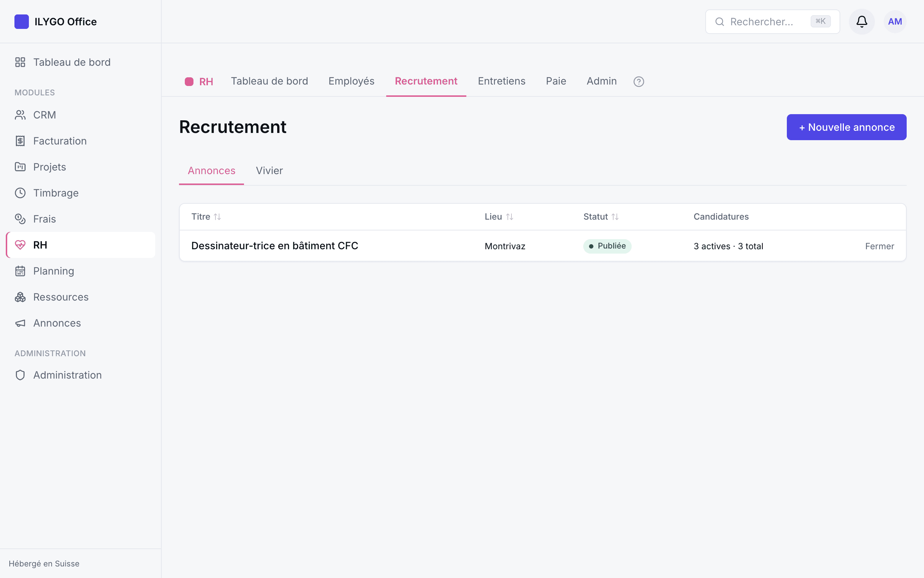Screen dimensions: 924x578
Task: Sort table by Titre column
Action: point(206,217)
